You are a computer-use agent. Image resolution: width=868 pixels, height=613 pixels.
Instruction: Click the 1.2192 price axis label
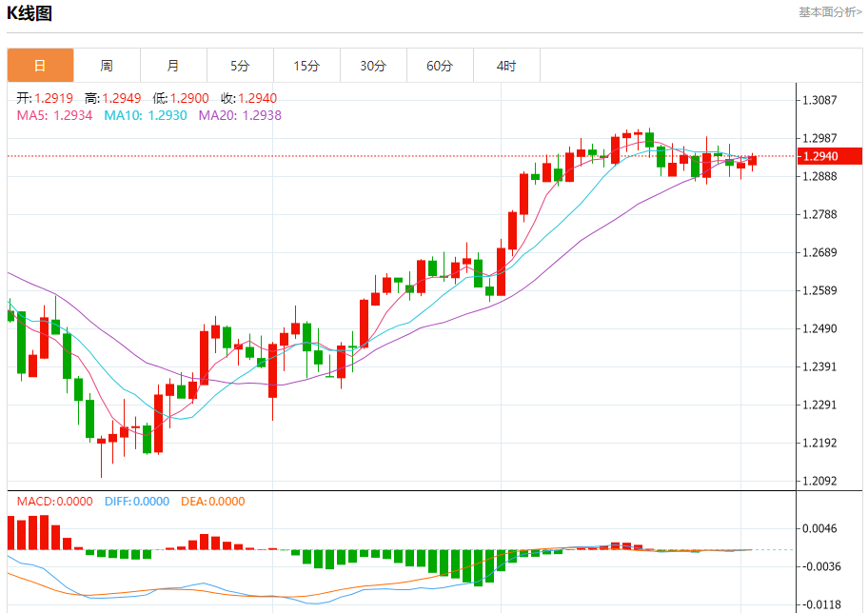tap(819, 443)
